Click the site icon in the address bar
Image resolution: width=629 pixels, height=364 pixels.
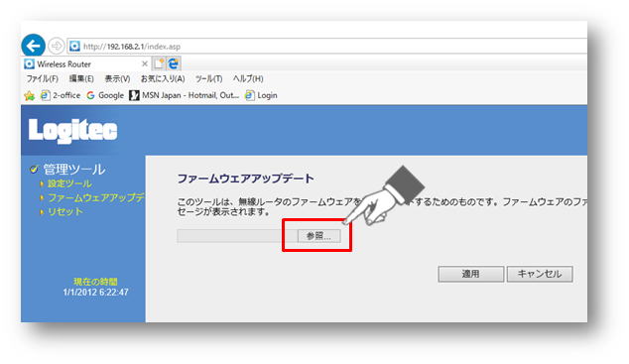tap(74, 46)
